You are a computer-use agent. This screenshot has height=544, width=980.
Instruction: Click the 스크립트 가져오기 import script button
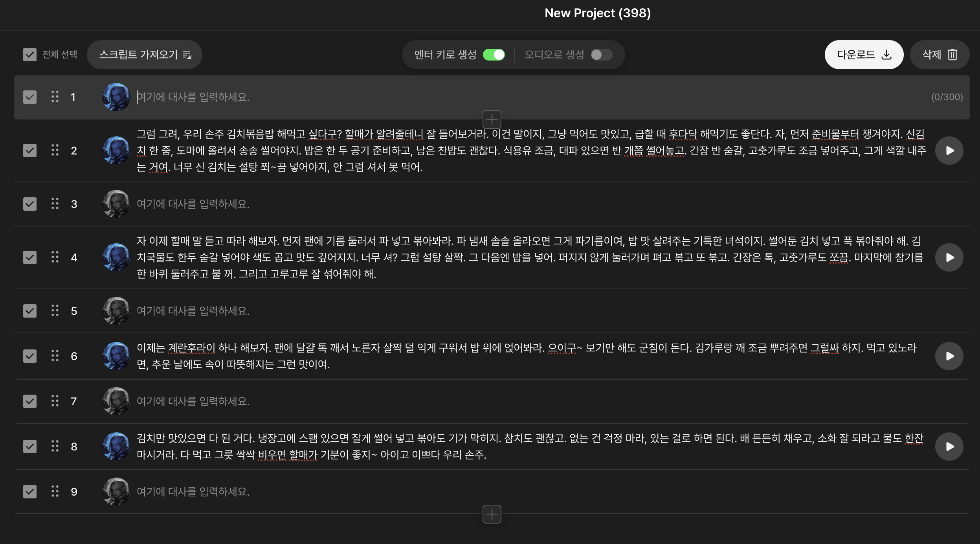click(x=145, y=55)
